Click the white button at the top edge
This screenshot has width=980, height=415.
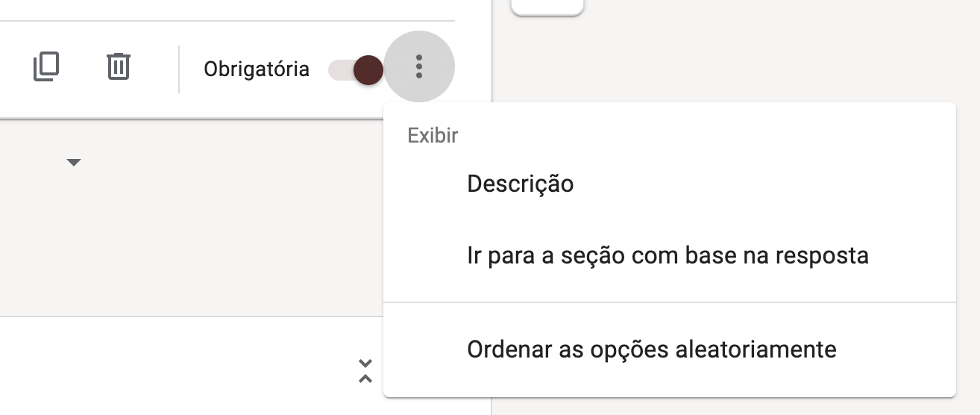[x=547, y=6]
